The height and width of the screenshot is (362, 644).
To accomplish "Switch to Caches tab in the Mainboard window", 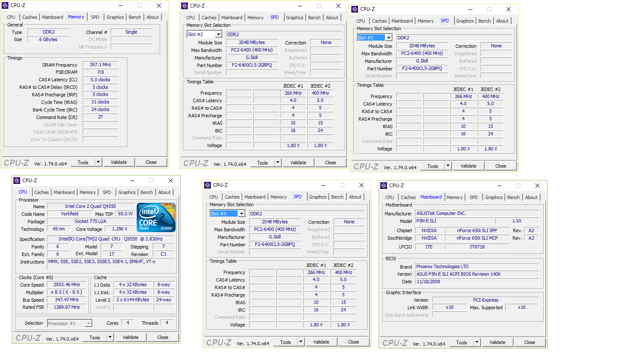I will [x=408, y=197].
